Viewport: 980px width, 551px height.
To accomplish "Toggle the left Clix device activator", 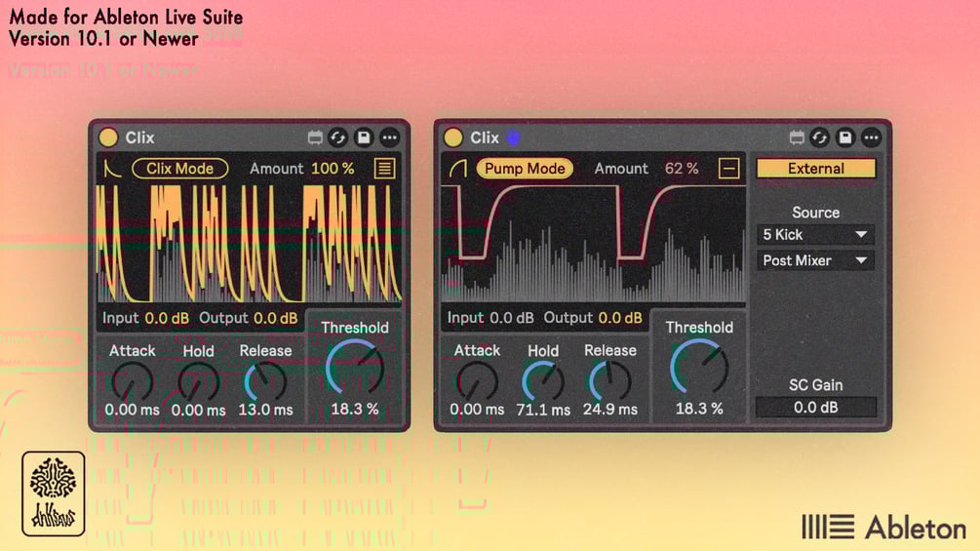I will point(108,138).
